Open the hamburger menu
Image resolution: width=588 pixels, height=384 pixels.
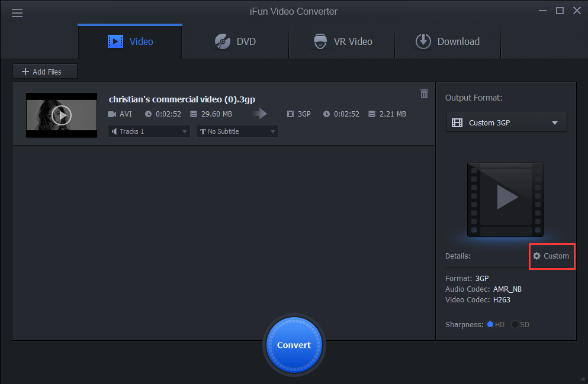tap(17, 13)
